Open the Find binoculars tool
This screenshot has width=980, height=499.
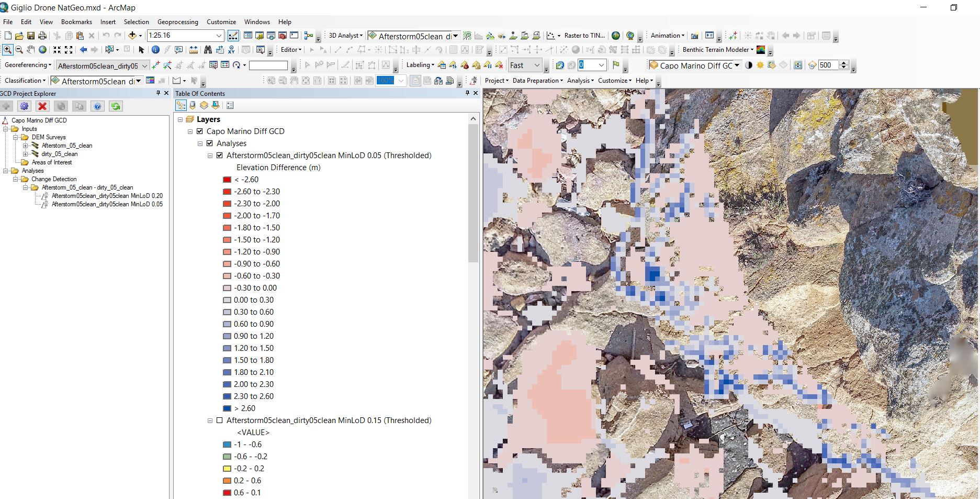208,50
